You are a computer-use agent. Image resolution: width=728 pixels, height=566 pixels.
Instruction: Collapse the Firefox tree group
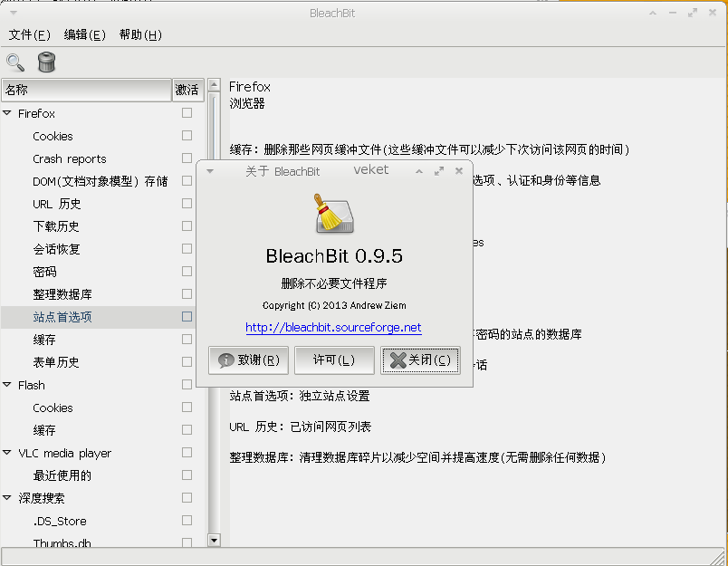pyautogui.click(x=7, y=113)
